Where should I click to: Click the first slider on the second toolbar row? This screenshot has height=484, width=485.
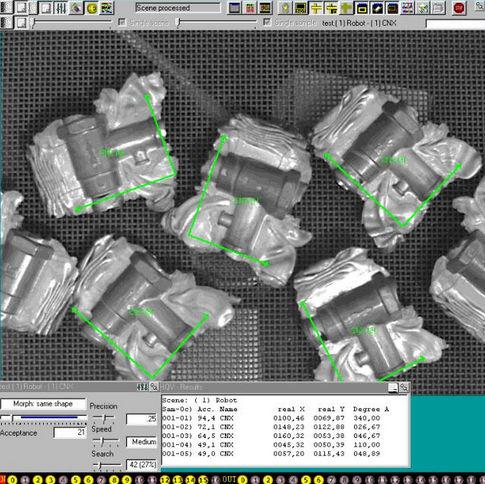point(72,23)
